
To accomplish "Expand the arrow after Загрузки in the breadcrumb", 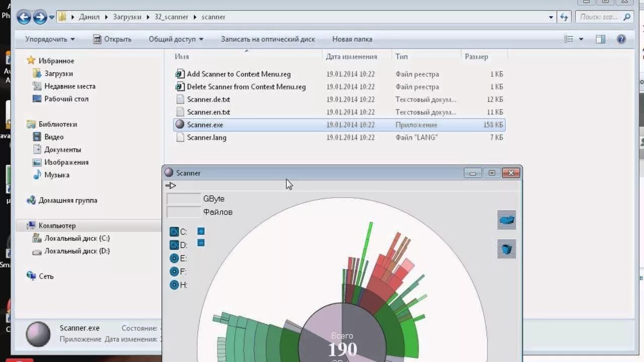I will pyautogui.click(x=149, y=17).
